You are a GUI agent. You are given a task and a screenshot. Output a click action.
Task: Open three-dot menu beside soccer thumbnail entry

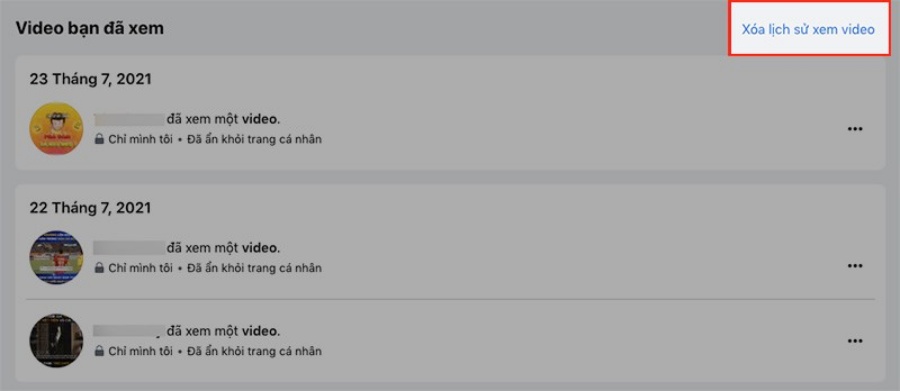[855, 266]
